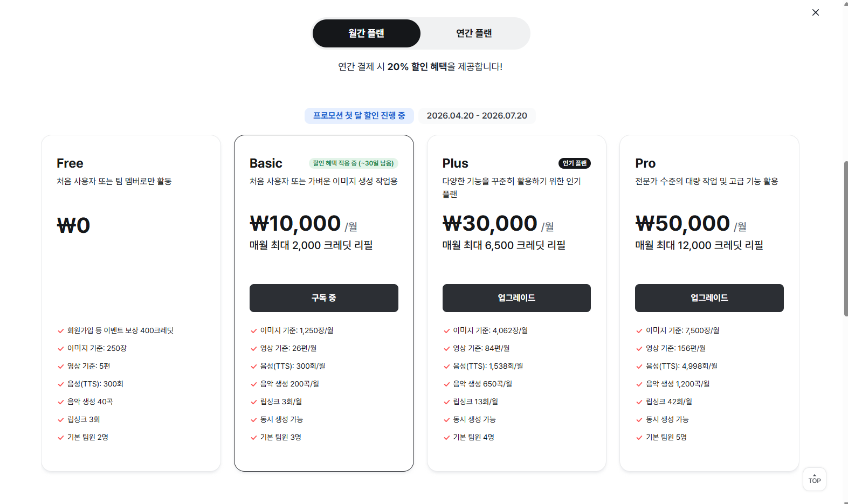Click checkmark beside 회원가입 등 이벤트 보상 400크레딧
Image resolution: width=848 pixels, height=504 pixels.
(61, 331)
